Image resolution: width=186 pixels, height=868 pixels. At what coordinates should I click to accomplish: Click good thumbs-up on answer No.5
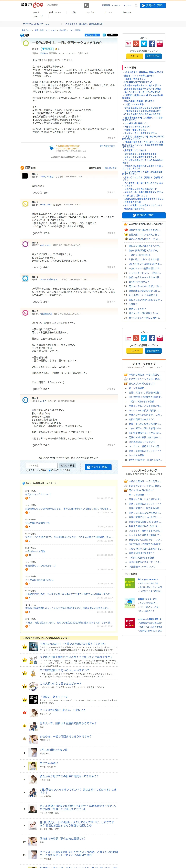pos(37,233)
